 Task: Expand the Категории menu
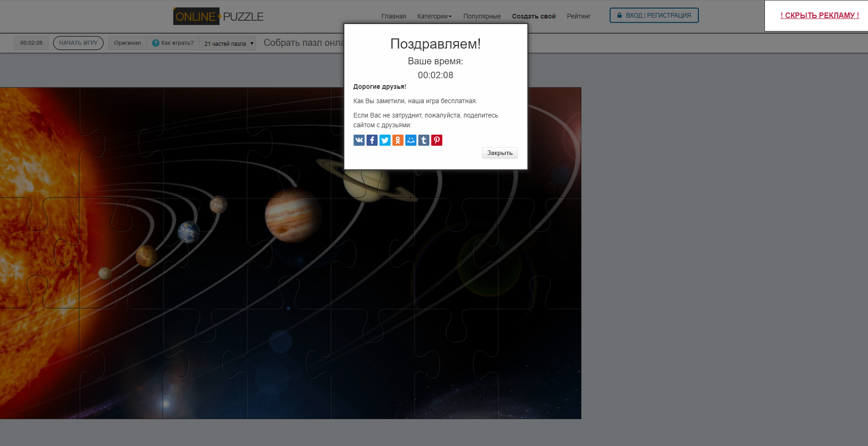point(434,16)
